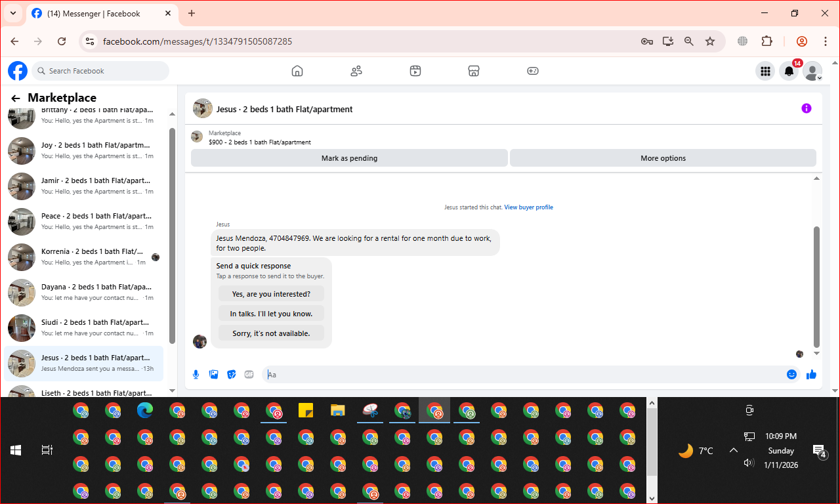Screen dimensions: 840x504
Task: Open Dayana's apartment conversation
Action: [x=84, y=293]
